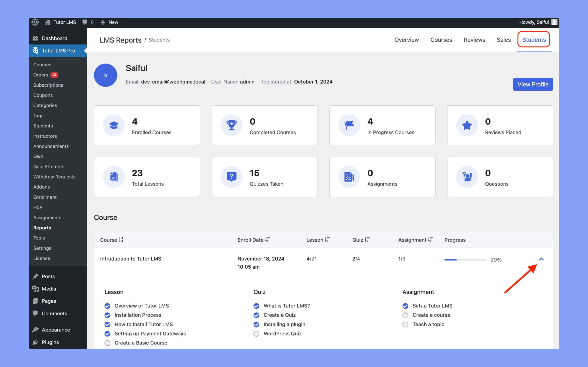Sort by Quiz column icon
The image size is (588, 367).
point(367,240)
